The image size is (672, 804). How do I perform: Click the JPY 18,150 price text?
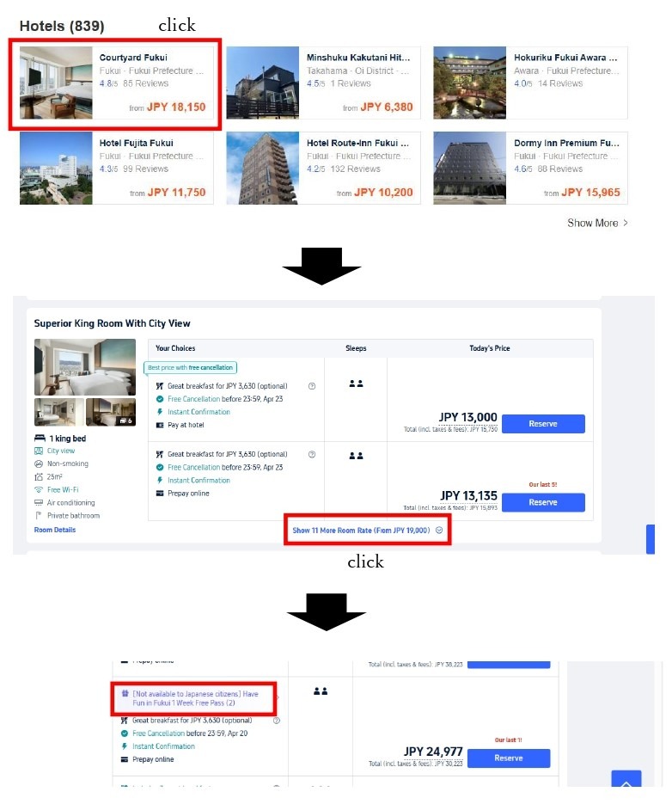(x=176, y=107)
